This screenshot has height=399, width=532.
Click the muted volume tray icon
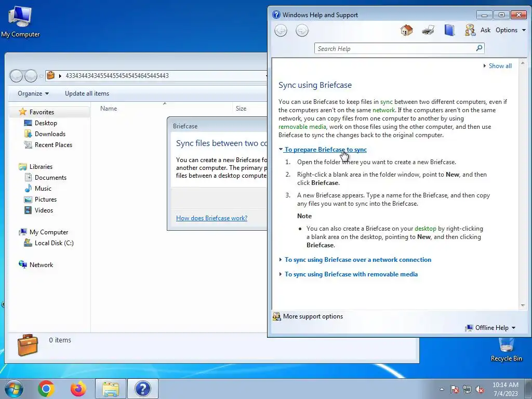tap(480, 390)
